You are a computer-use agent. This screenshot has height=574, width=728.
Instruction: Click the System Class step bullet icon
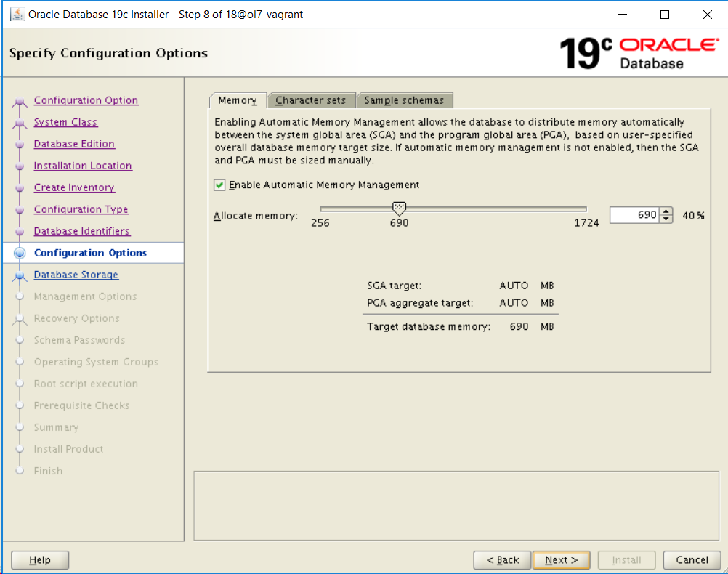(x=20, y=123)
